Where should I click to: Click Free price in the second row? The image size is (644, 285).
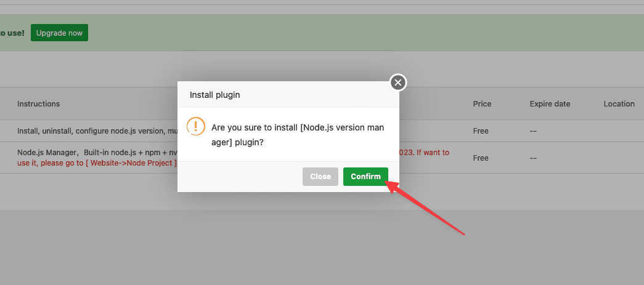point(481,158)
